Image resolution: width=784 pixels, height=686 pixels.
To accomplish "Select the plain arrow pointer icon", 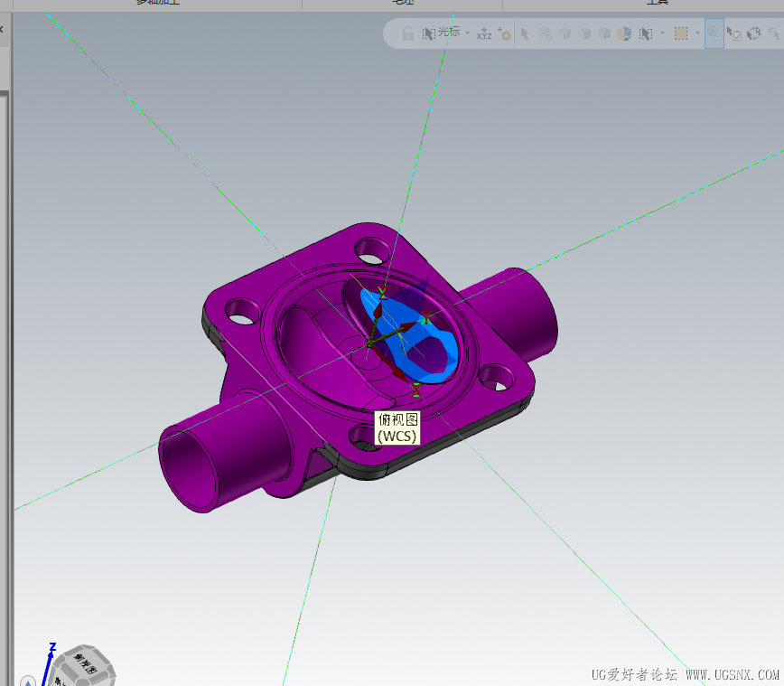I will pos(525,33).
